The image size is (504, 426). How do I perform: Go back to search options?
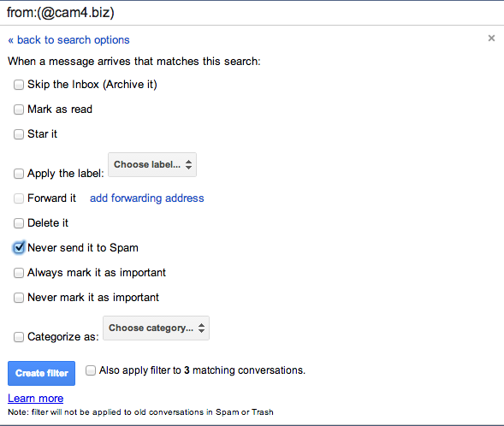point(68,40)
